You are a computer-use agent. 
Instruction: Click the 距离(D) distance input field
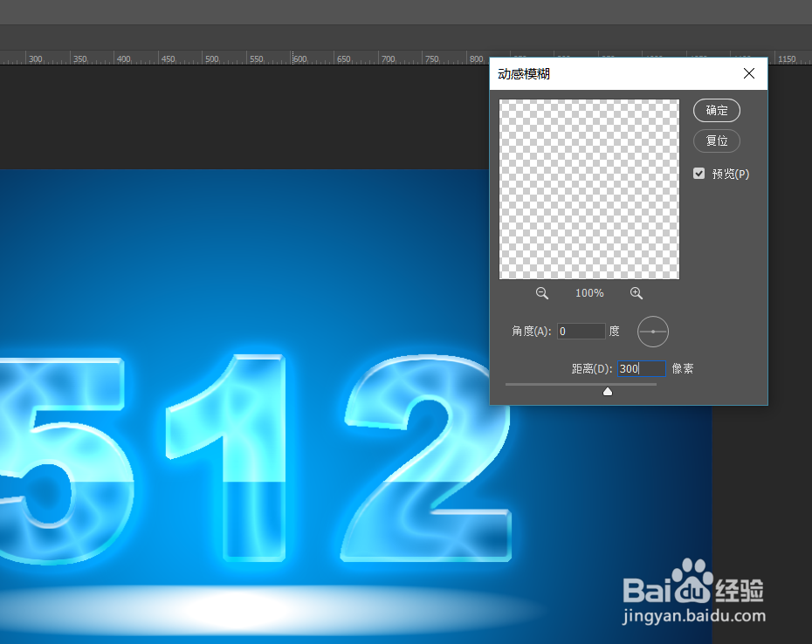tap(641, 368)
